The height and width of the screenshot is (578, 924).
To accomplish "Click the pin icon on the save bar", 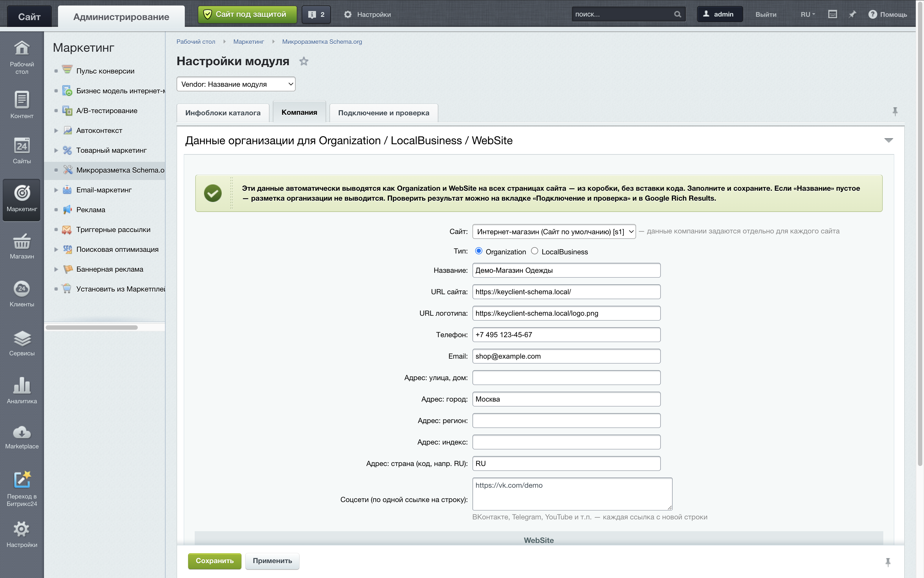I will (888, 561).
